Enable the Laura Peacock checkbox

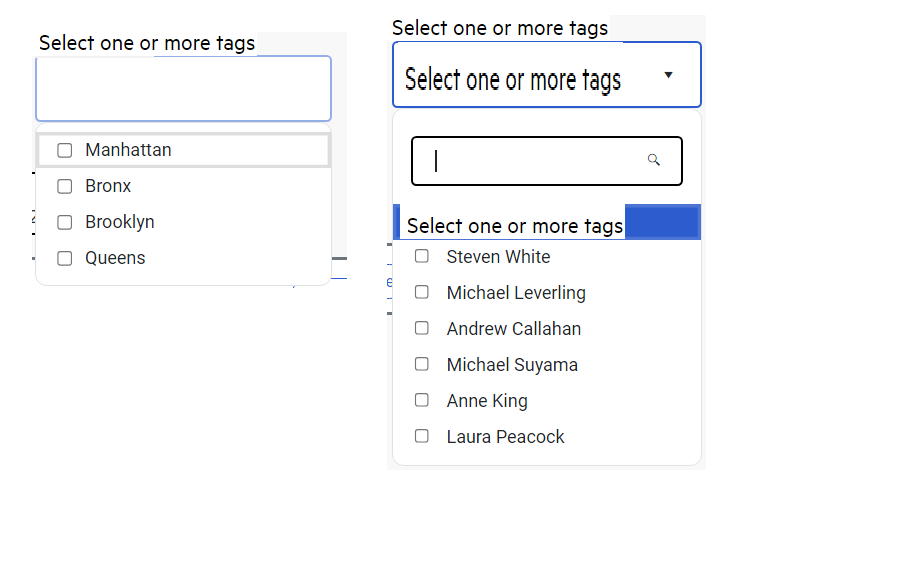(x=422, y=436)
